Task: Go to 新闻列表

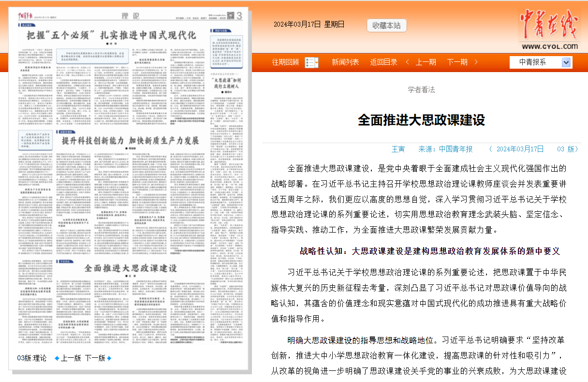Action: (x=345, y=62)
